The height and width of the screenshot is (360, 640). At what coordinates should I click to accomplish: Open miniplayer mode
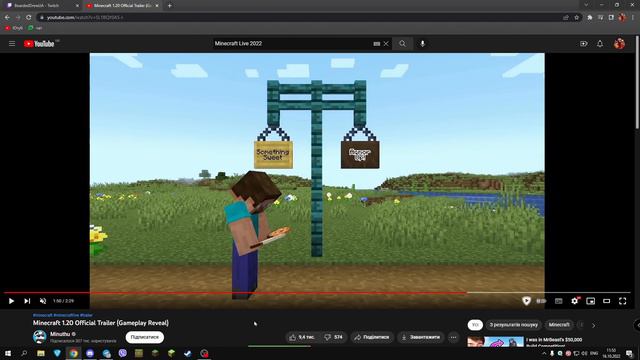tap(591, 301)
